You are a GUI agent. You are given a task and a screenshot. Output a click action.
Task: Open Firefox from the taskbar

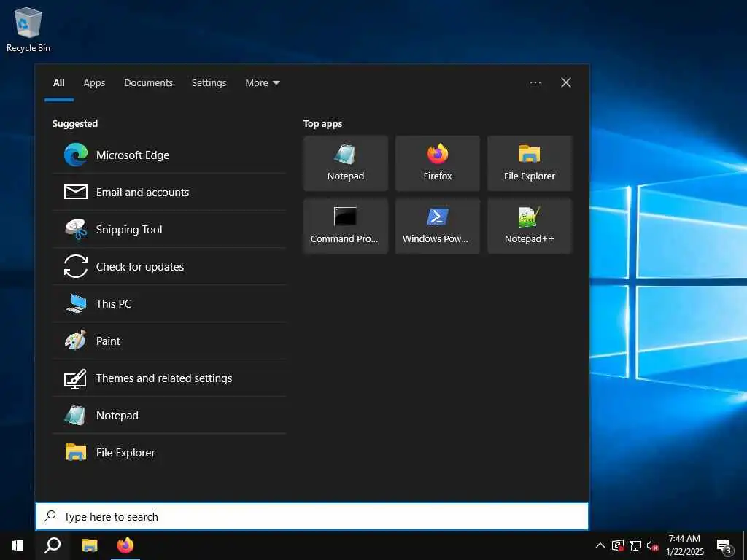pos(125,545)
